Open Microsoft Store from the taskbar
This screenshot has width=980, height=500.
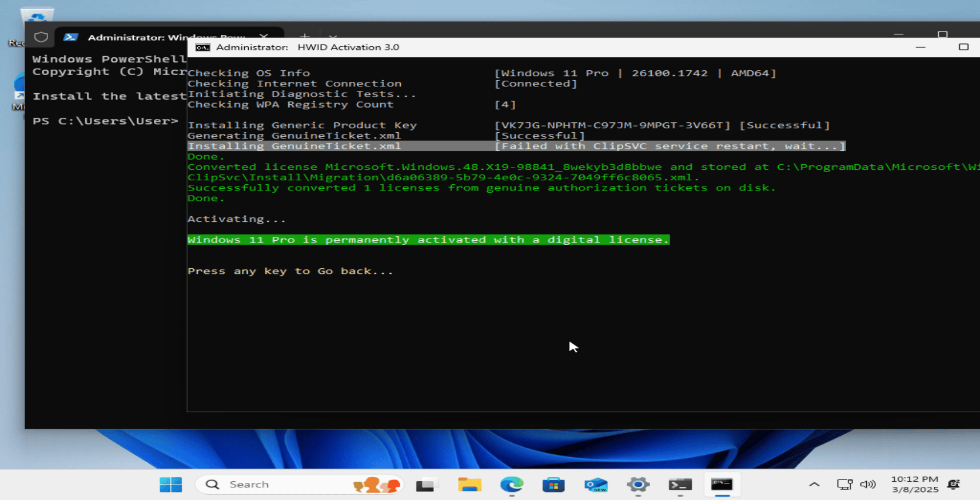pos(553,485)
